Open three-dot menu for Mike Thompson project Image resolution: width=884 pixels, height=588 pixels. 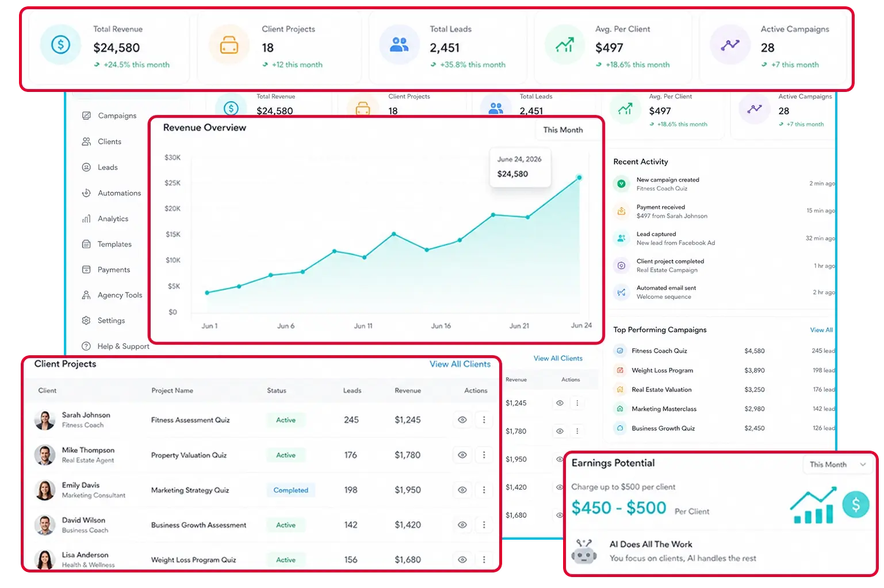click(x=484, y=455)
